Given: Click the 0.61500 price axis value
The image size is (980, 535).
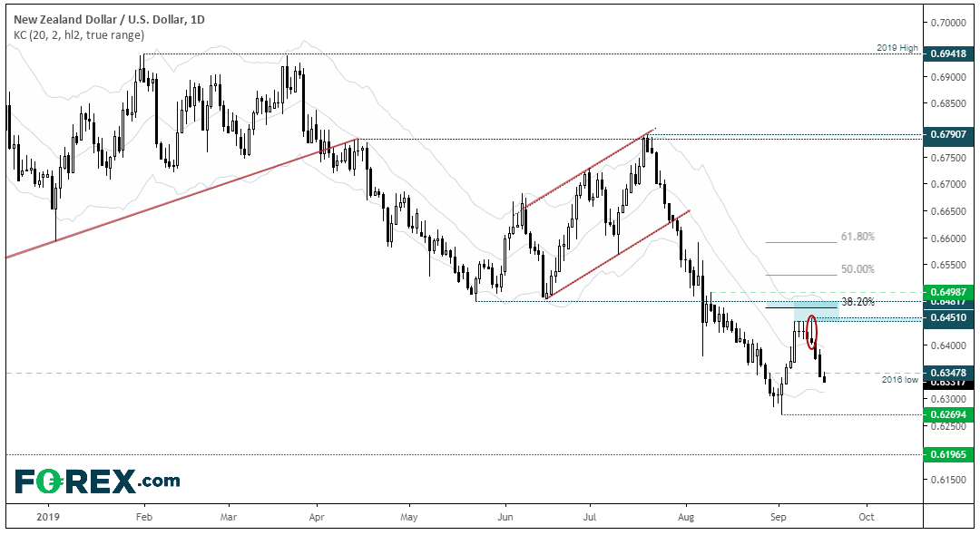Looking at the screenshot, I should click(947, 480).
